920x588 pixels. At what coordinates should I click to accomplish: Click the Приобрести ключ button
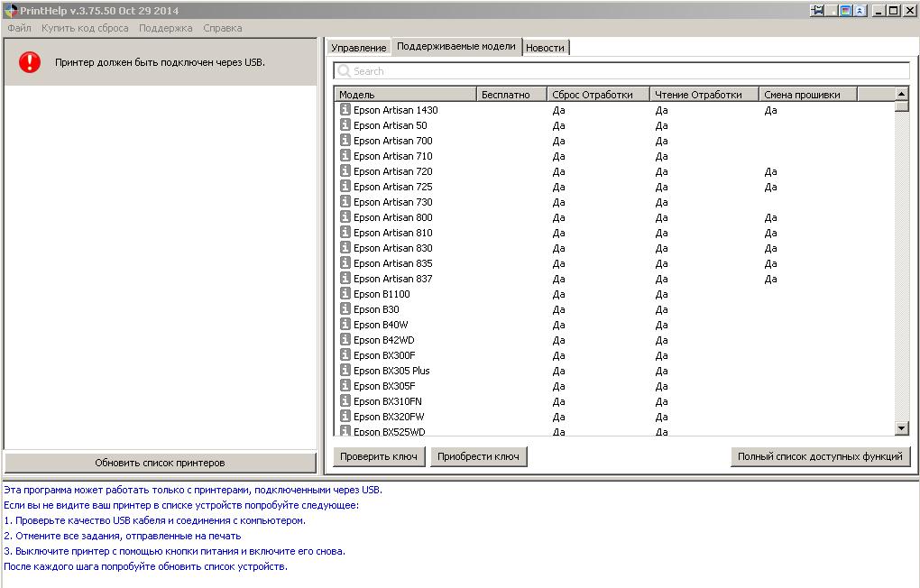[x=478, y=456]
